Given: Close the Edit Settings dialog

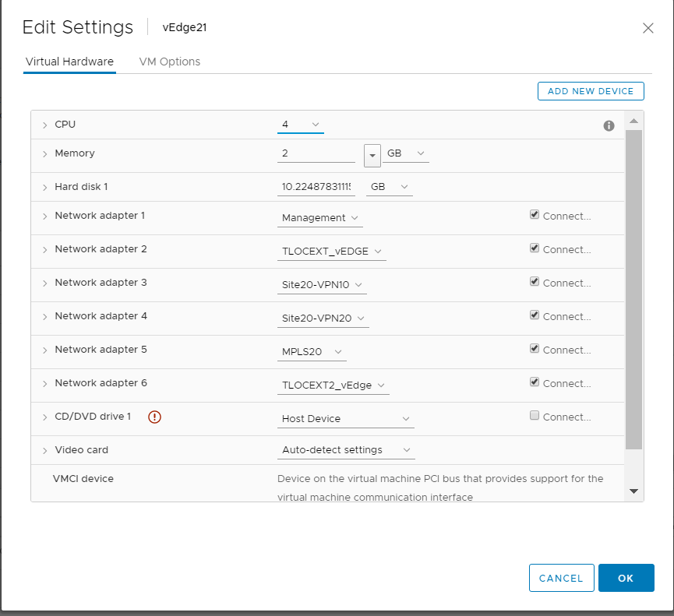Looking at the screenshot, I should point(648,28).
